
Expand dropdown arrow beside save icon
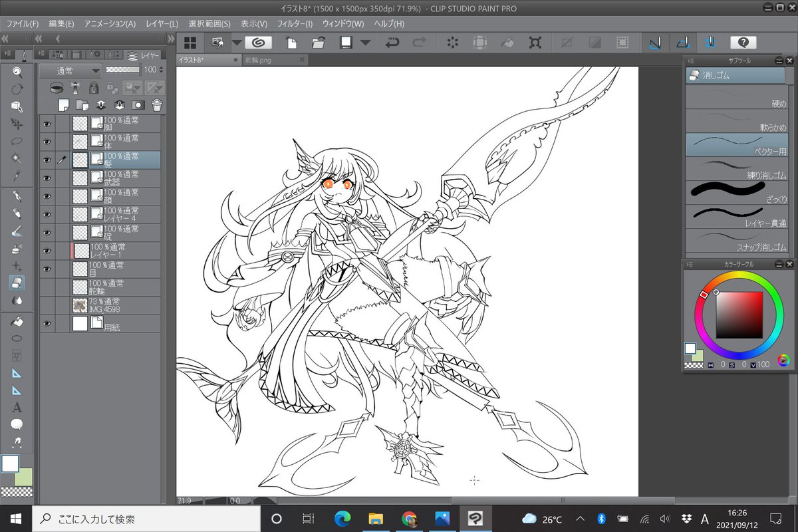(365, 43)
